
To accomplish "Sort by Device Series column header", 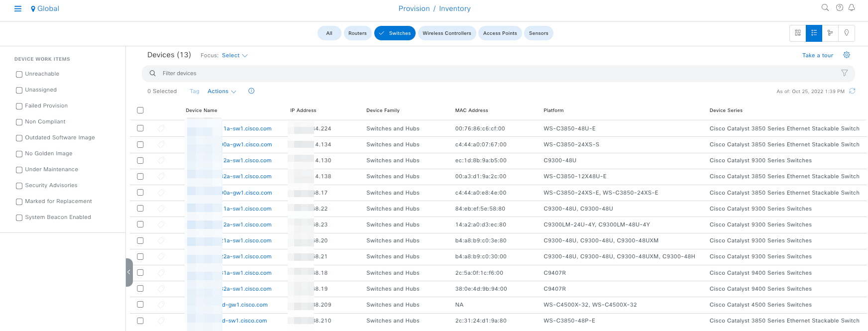I will [726, 110].
